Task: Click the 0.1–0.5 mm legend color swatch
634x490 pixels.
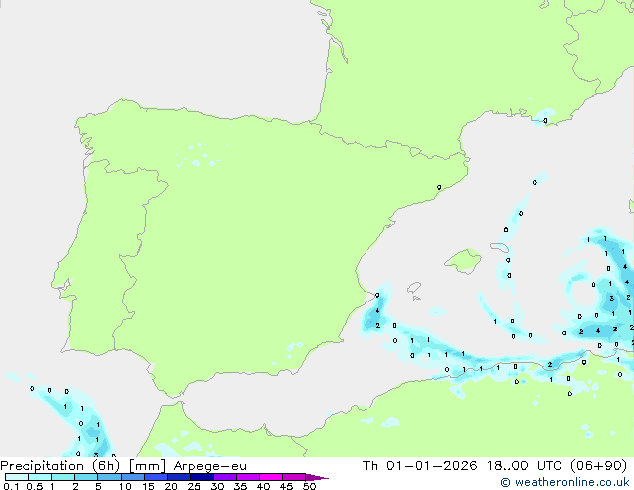Action: tap(17, 477)
